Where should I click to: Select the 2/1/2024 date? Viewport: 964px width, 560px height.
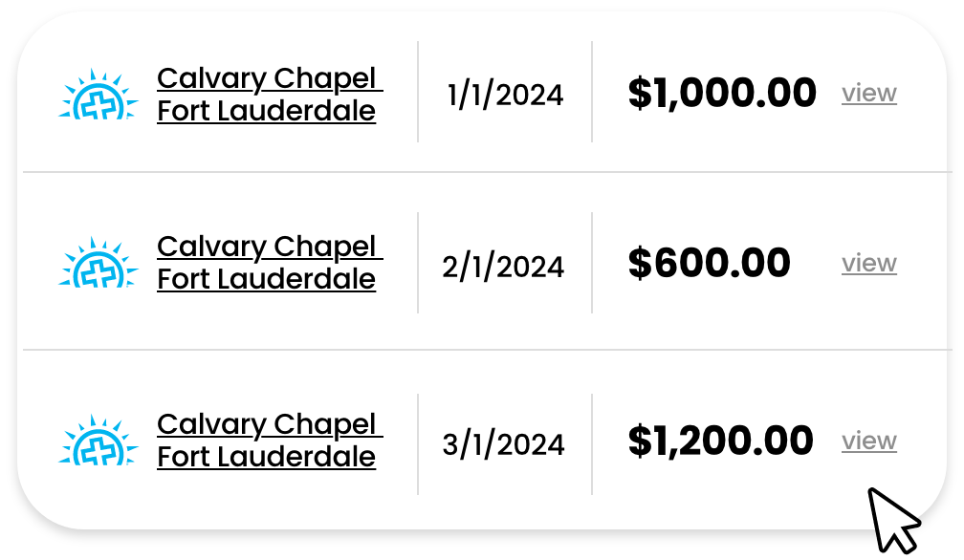point(503,267)
